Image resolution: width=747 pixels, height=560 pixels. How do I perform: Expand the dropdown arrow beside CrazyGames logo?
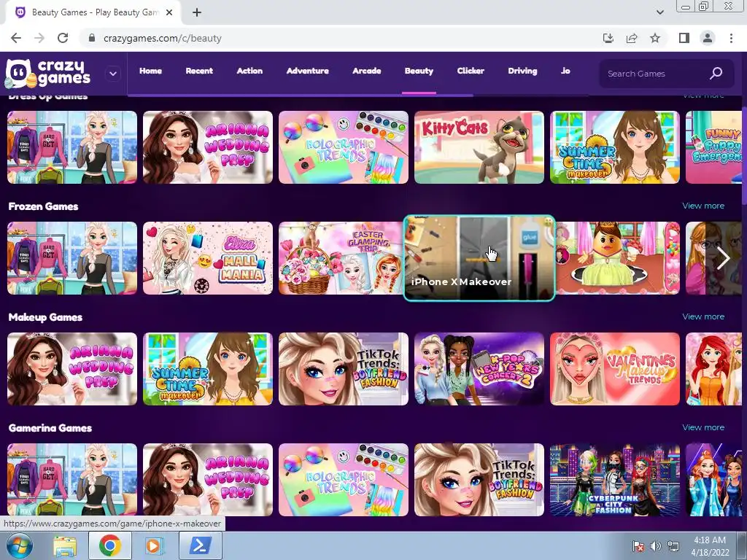coord(113,74)
